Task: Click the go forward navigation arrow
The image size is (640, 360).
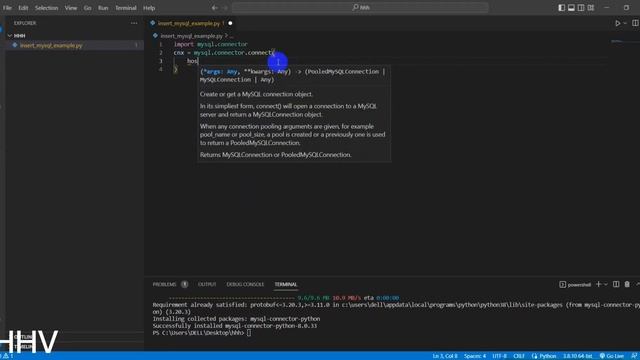Action: 225,7
